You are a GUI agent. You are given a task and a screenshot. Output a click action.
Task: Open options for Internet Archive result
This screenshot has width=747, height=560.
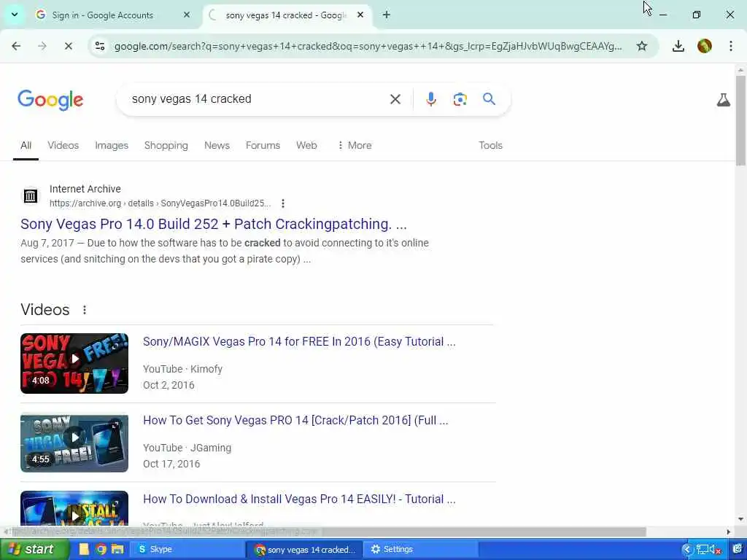tap(283, 203)
